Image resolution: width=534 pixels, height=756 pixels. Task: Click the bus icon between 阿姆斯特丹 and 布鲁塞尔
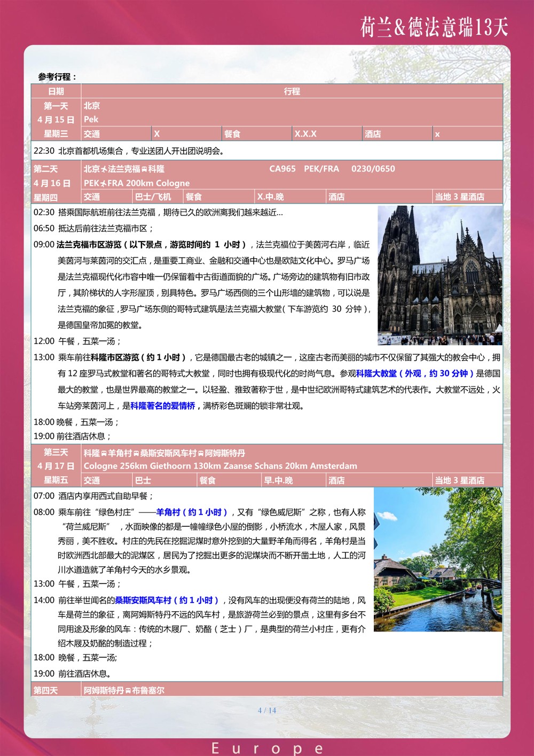[x=128, y=691]
